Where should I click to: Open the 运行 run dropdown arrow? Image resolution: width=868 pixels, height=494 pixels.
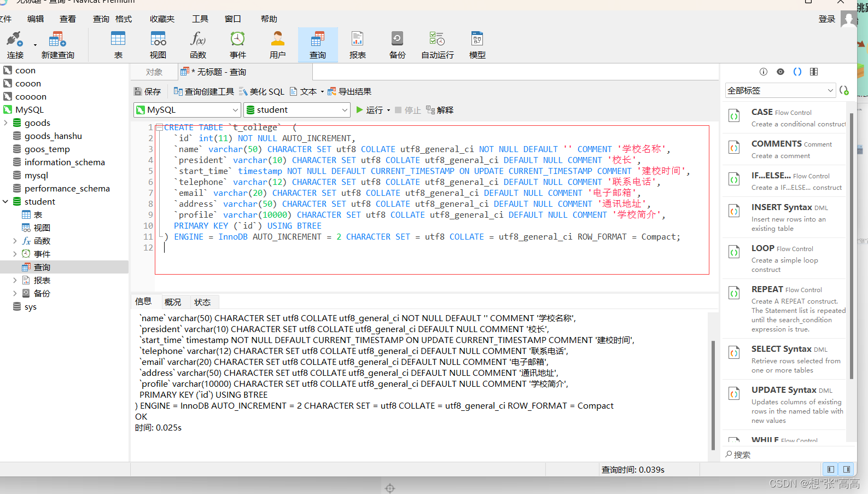click(389, 110)
